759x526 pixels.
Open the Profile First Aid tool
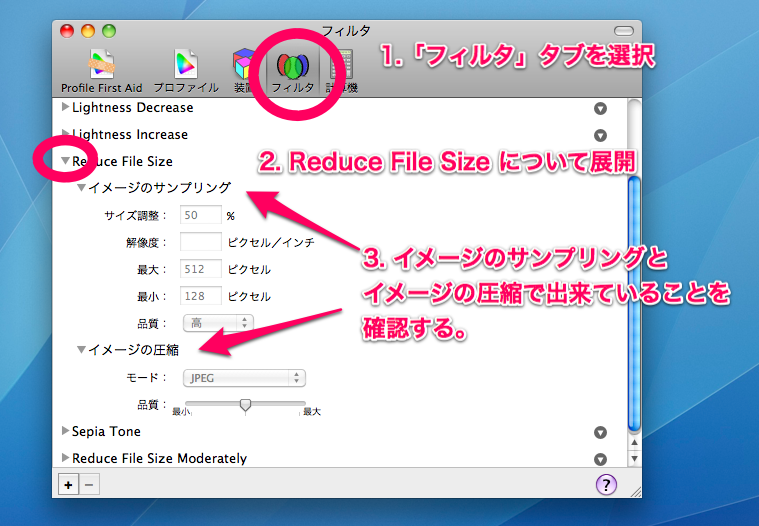[102, 71]
